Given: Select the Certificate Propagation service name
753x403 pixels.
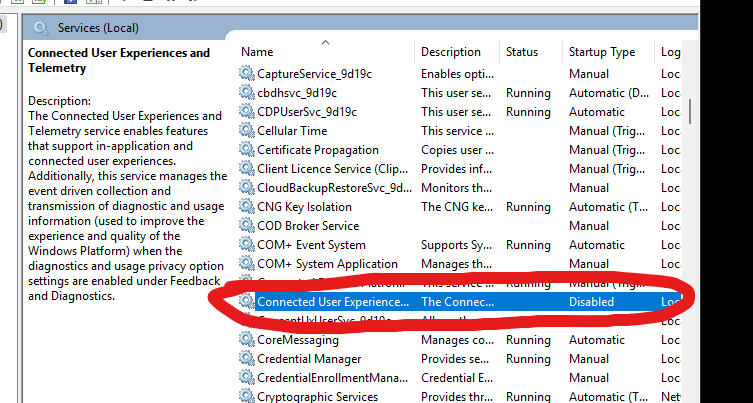Looking at the screenshot, I should (318, 150).
